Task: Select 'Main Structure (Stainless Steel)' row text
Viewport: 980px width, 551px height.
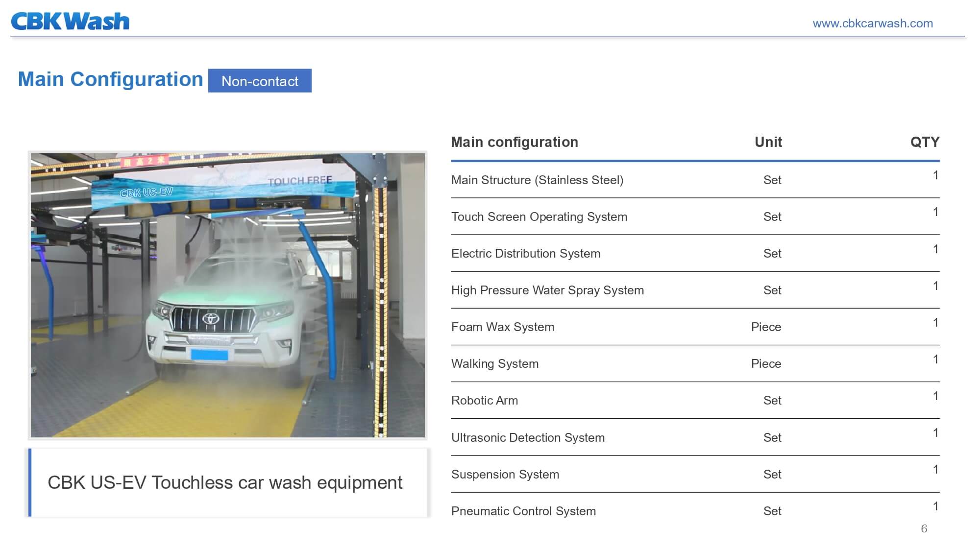Action: [x=537, y=180]
